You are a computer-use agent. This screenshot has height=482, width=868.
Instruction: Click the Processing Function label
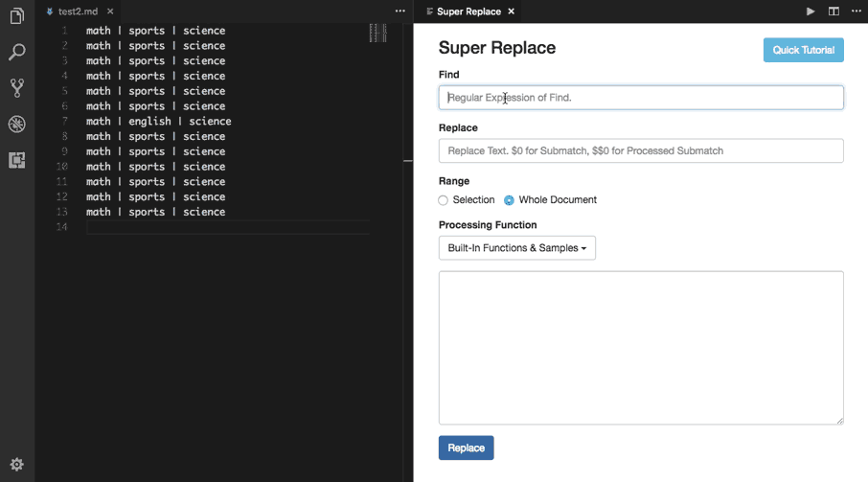tap(488, 224)
